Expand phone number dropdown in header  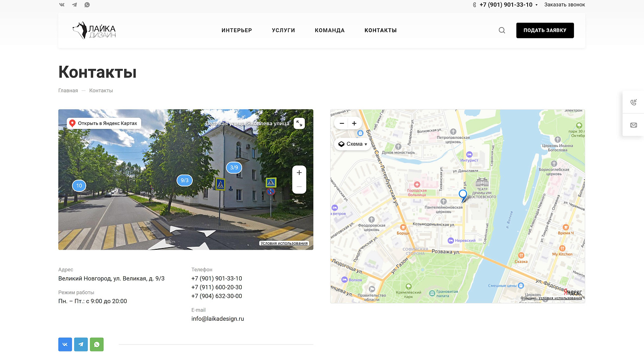[x=536, y=5]
